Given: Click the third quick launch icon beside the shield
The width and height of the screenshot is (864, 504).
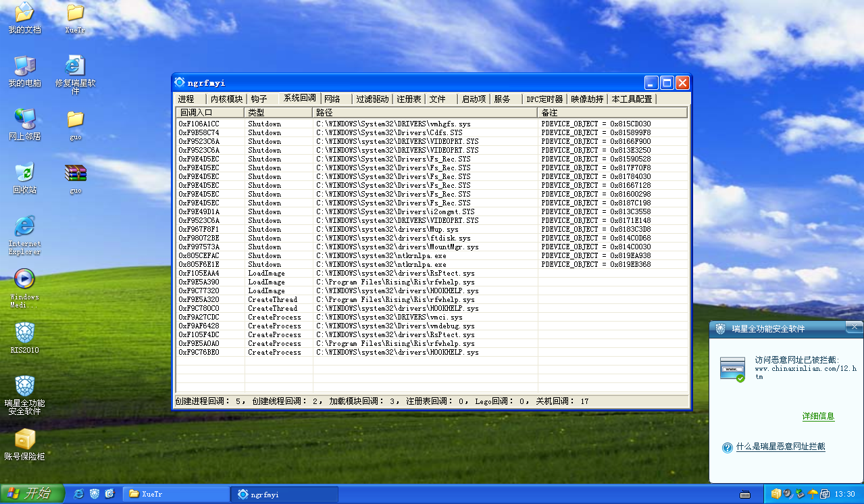Looking at the screenshot, I should coord(109,494).
